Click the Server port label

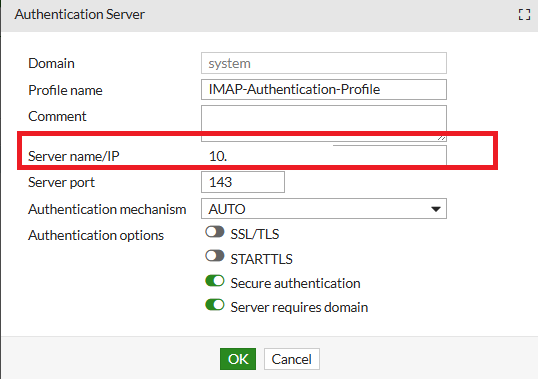click(61, 182)
